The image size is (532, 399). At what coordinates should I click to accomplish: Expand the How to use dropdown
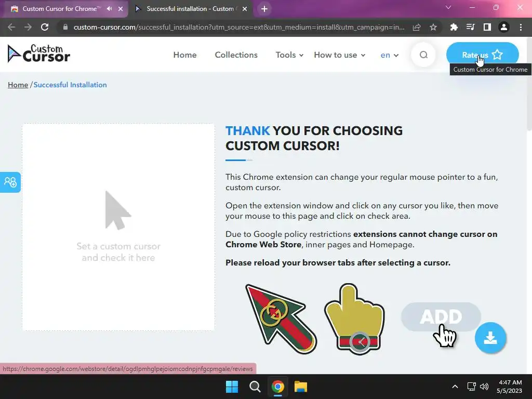340,55
